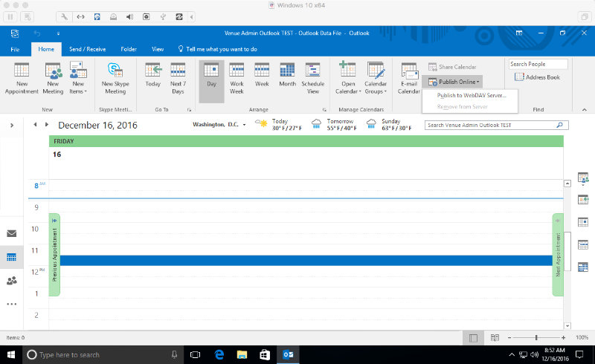Open the View ribbon tab
Image resolution: width=595 pixels, height=364 pixels.
click(158, 49)
